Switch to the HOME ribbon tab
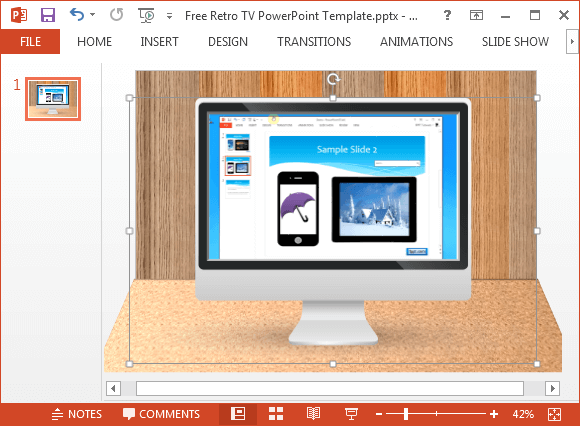This screenshot has height=426, width=580. [x=94, y=41]
